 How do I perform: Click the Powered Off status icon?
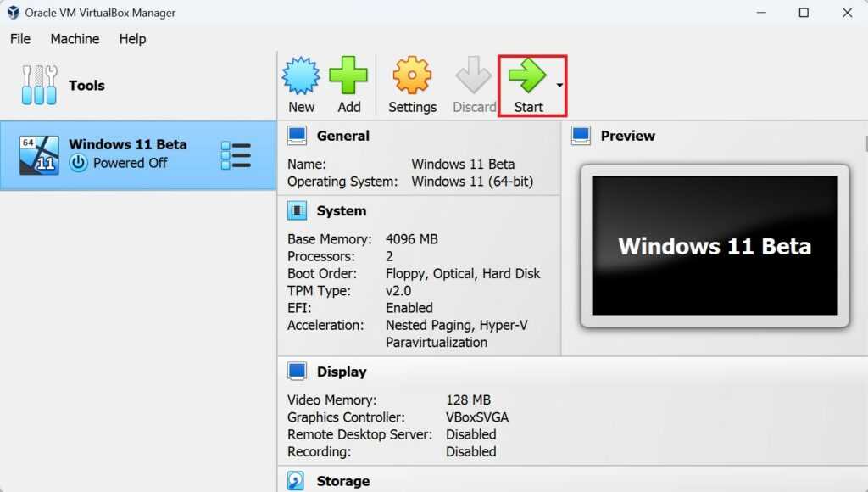point(78,163)
